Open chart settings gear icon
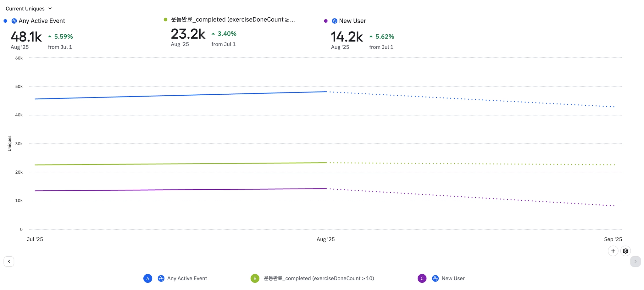 [625, 251]
